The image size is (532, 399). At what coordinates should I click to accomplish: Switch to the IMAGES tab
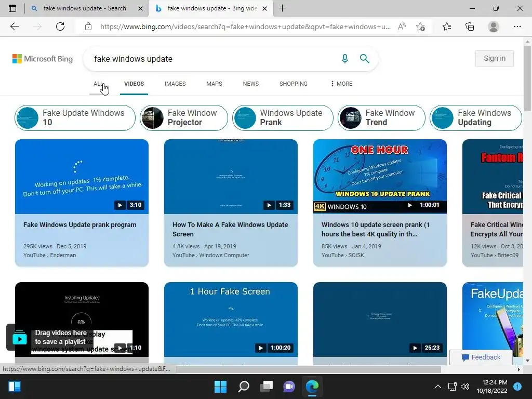(x=175, y=84)
